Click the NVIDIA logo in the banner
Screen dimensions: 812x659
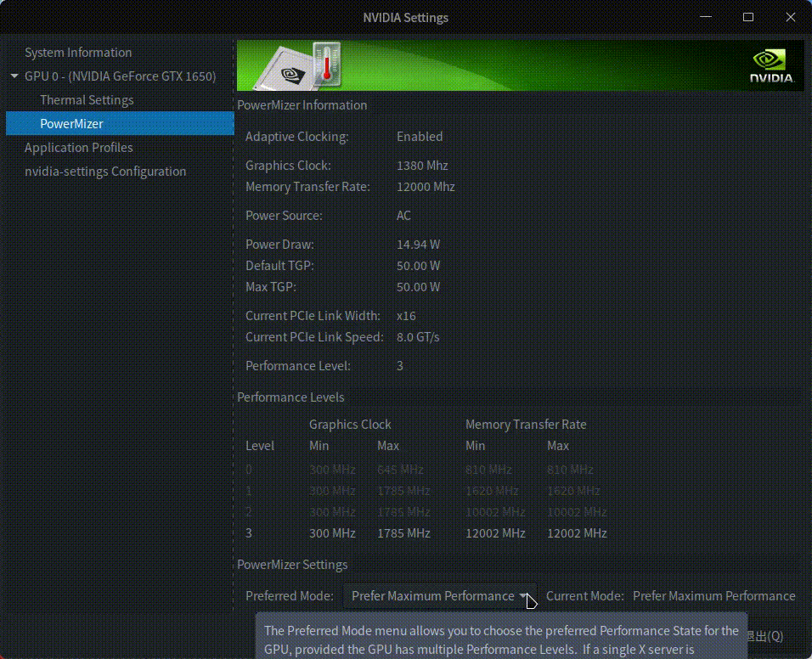[770, 66]
